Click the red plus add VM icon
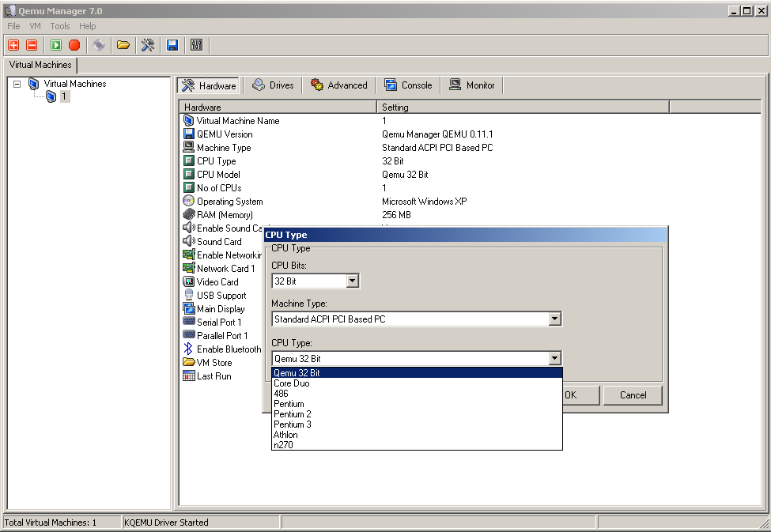Screen dimensions: 771x532 pyautogui.click(x=13, y=45)
